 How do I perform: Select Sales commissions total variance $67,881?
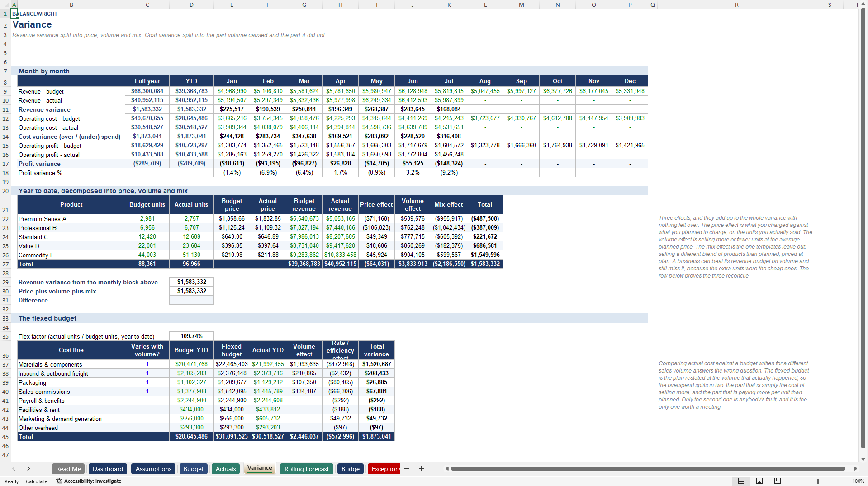[x=376, y=392]
